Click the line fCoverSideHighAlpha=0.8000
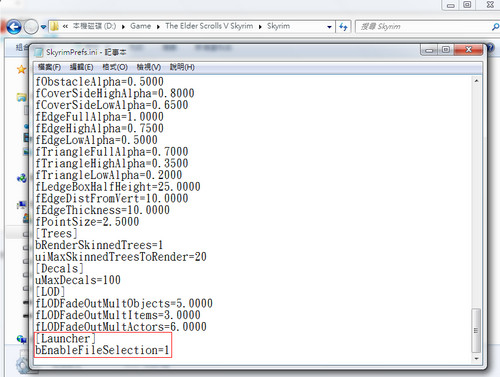 [115, 94]
